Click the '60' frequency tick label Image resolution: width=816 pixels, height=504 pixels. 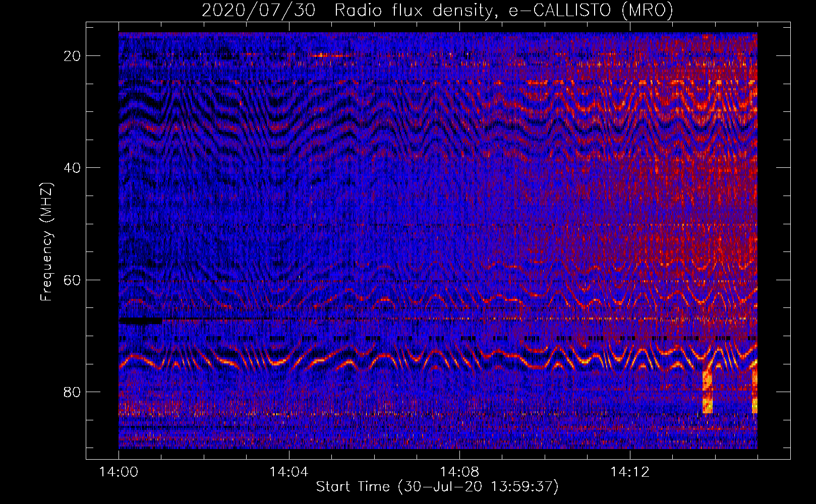73,280
